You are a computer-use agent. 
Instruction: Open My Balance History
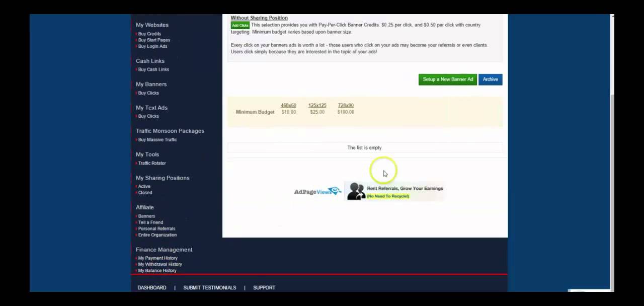tap(157, 270)
